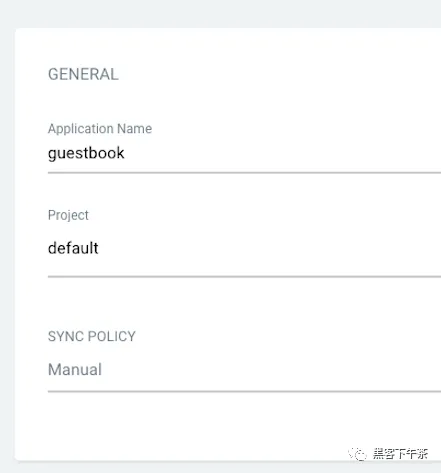Screen dimensions: 441x473
Task: Click the Application Name label
Action: point(100,129)
